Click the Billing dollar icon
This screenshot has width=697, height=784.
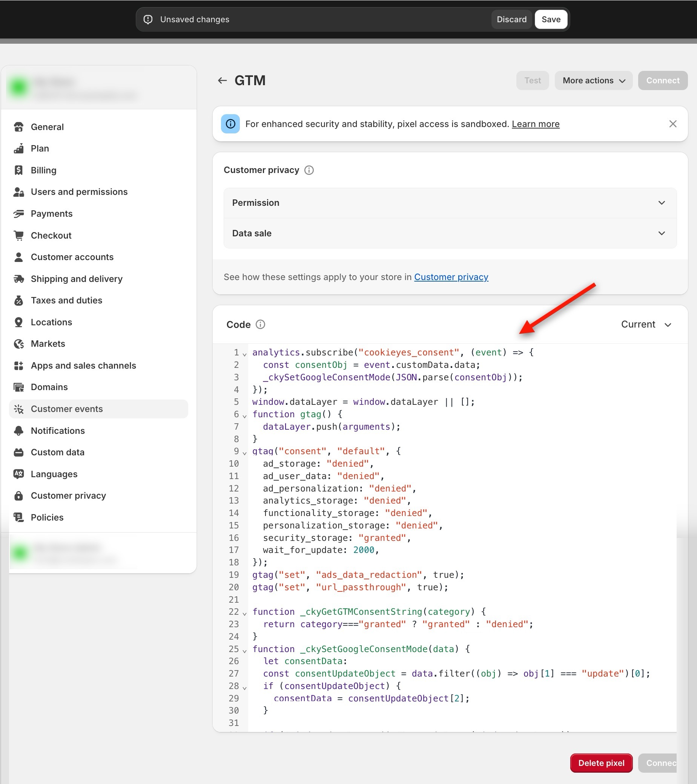(x=18, y=170)
